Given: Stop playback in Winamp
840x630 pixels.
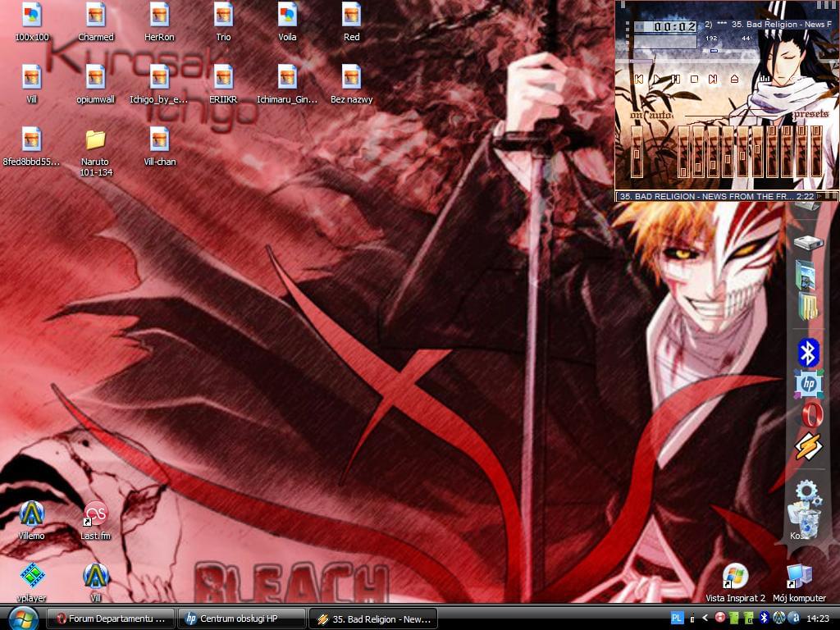Looking at the screenshot, I should pos(694,80).
